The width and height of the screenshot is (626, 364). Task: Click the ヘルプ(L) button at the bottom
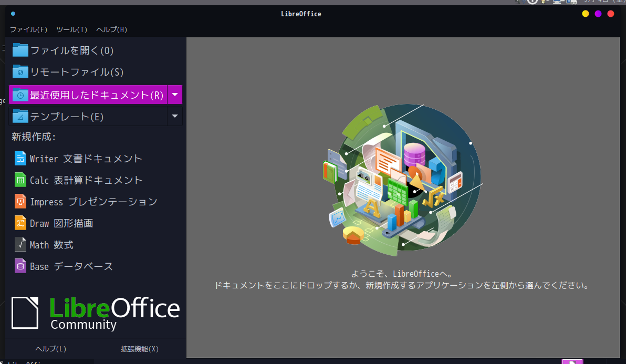point(51,349)
